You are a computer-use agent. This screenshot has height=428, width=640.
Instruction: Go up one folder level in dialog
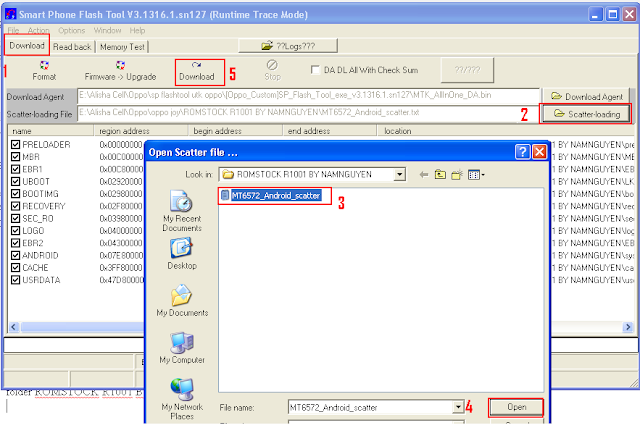[x=440, y=175]
